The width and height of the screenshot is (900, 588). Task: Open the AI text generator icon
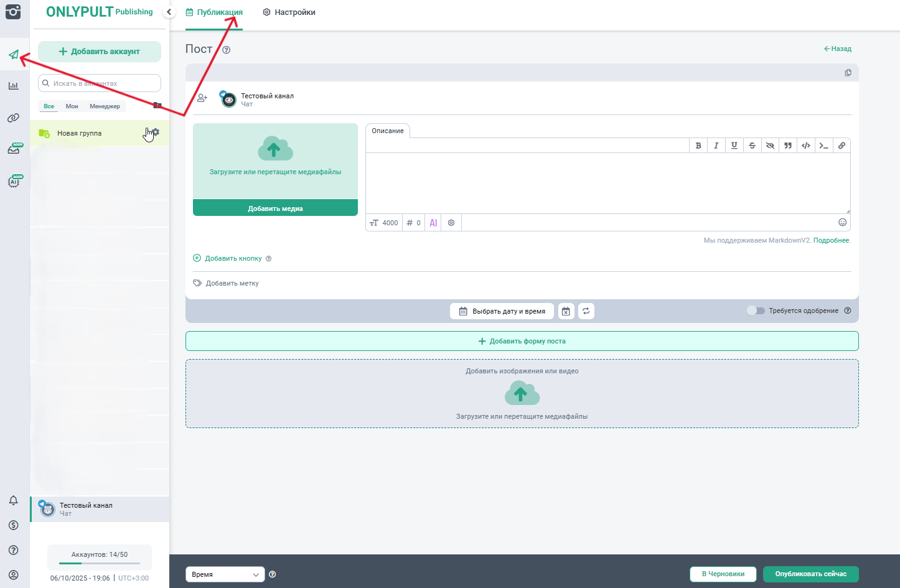(x=433, y=223)
